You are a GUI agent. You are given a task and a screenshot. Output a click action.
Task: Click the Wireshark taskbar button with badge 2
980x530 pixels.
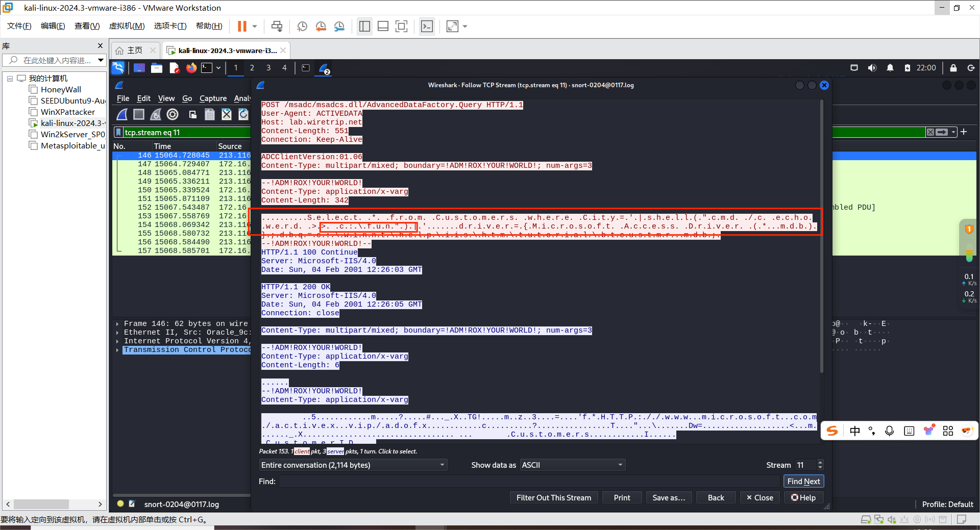[x=324, y=68]
